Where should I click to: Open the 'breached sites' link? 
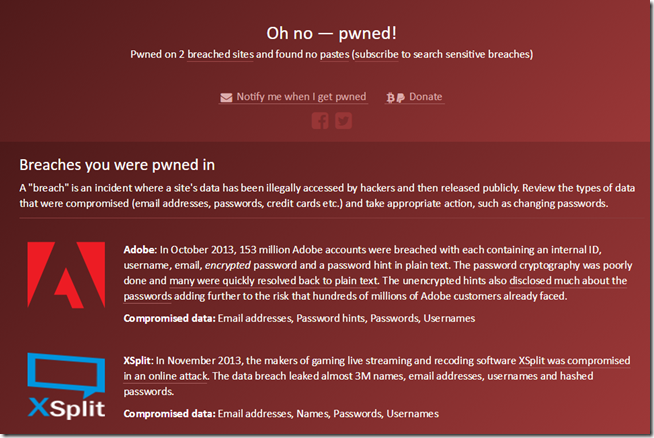[x=221, y=54]
